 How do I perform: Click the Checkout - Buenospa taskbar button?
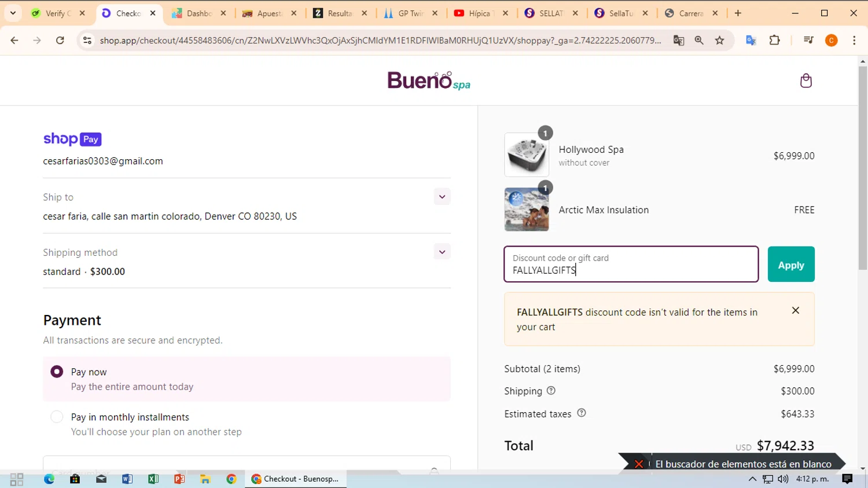coord(296,479)
